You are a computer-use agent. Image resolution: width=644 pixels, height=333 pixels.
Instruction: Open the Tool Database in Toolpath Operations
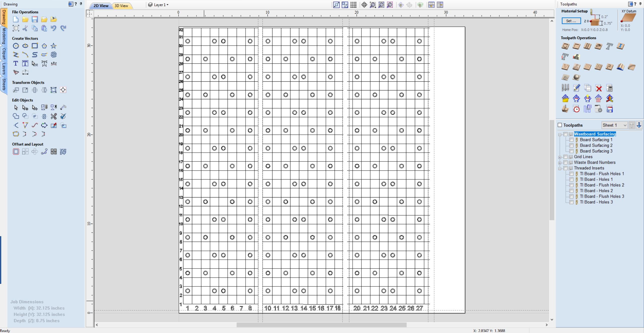click(x=565, y=88)
